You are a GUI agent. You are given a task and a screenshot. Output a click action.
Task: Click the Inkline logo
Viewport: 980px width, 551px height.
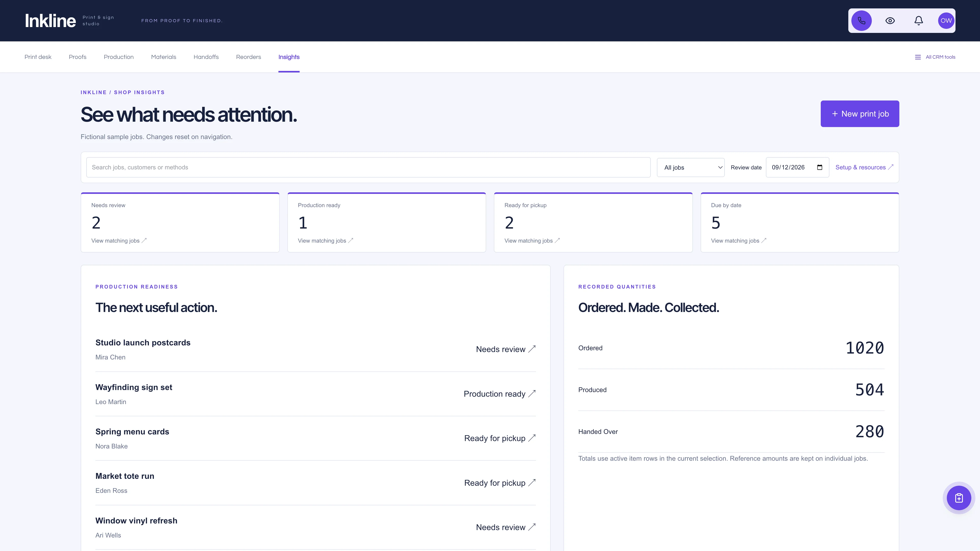50,20
